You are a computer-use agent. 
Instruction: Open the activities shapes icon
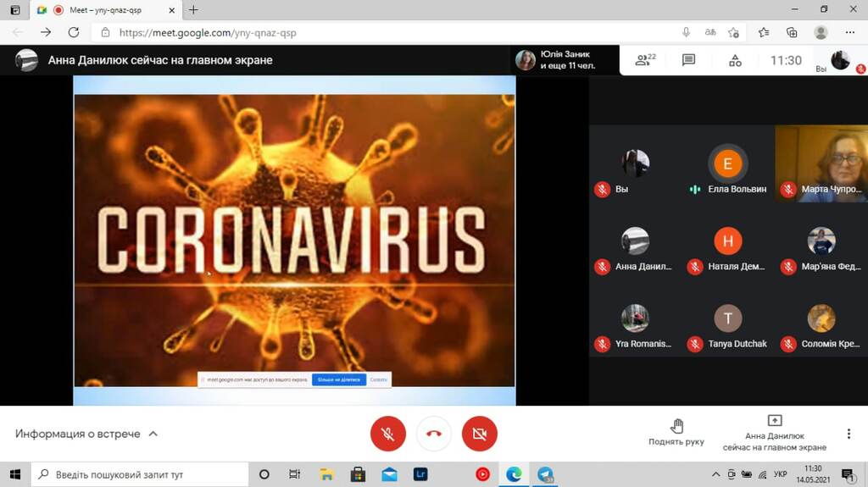click(735, 60)
